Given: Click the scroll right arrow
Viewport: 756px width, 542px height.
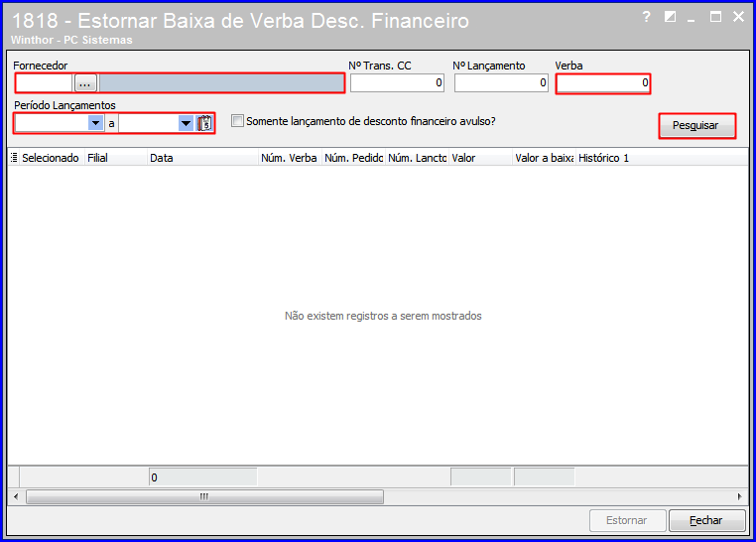Looking at the screenshot, I should click(739, 496).
